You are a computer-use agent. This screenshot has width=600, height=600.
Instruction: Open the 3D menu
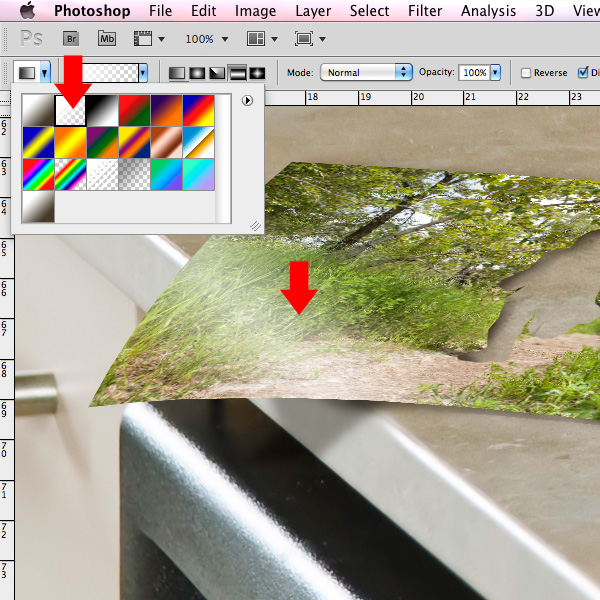[x=545, y=11]
